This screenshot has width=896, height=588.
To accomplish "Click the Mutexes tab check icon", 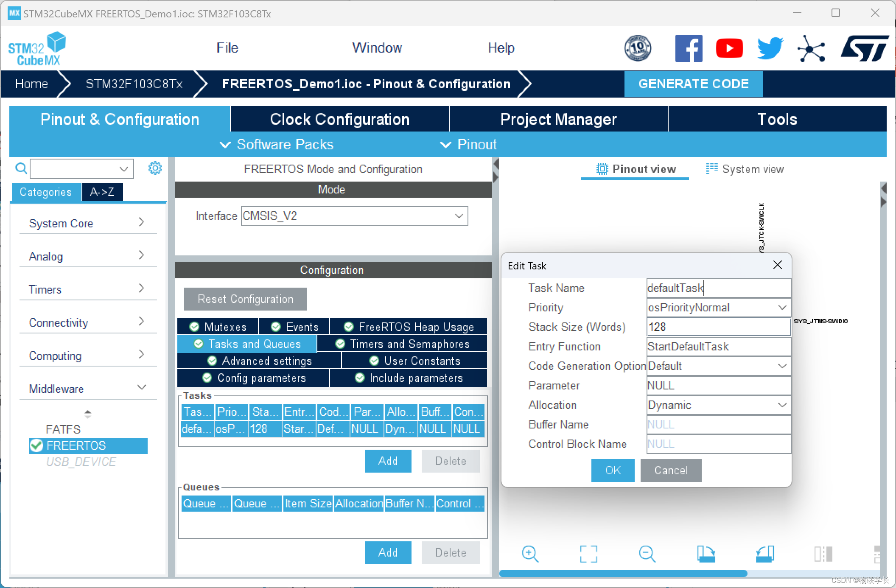I will (194, 327).
